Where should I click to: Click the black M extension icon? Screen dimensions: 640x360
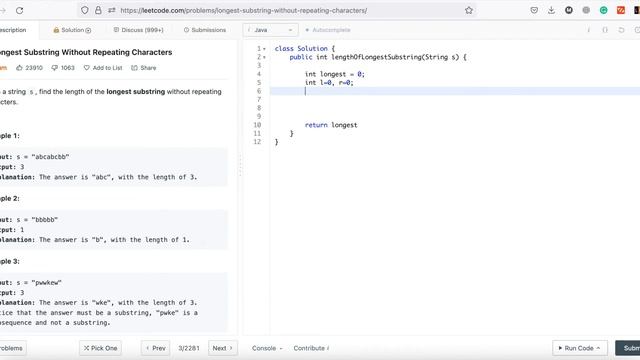tap(569, 11)
